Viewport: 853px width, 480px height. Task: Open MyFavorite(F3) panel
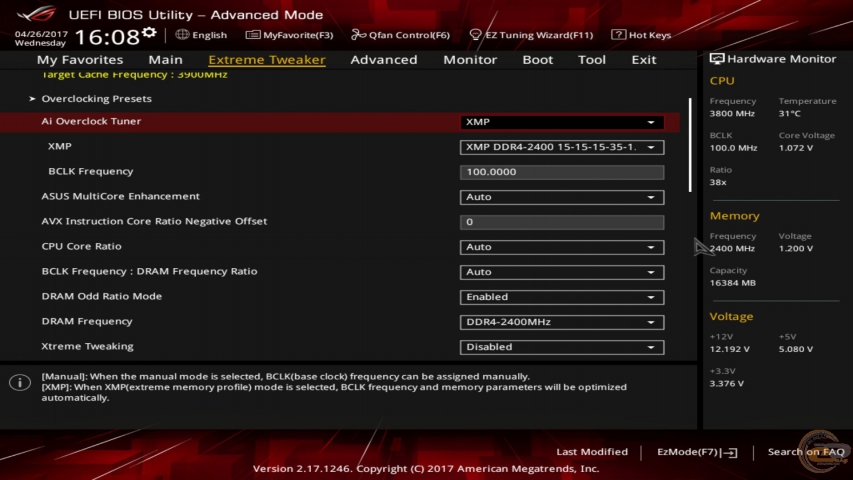tap(289, 35)
